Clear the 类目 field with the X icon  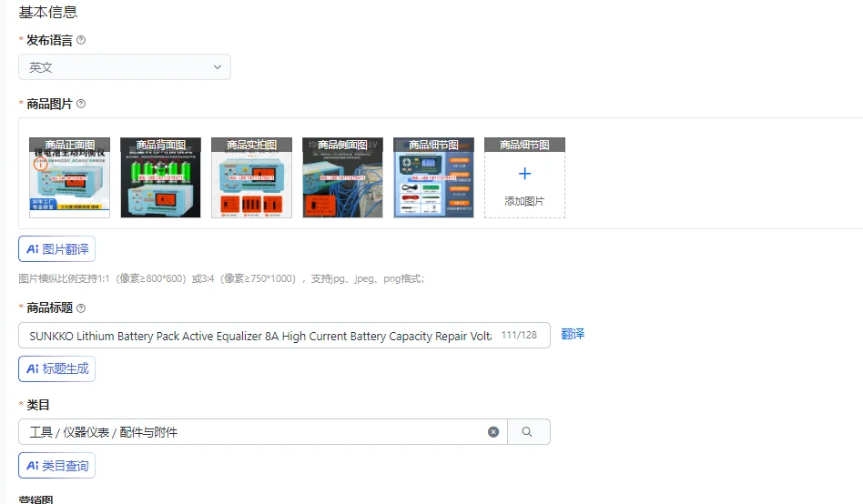[x=493, y=432]
